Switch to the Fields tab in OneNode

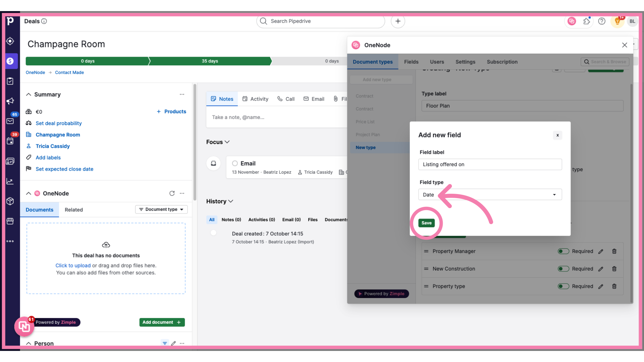(x=411, y=62)
